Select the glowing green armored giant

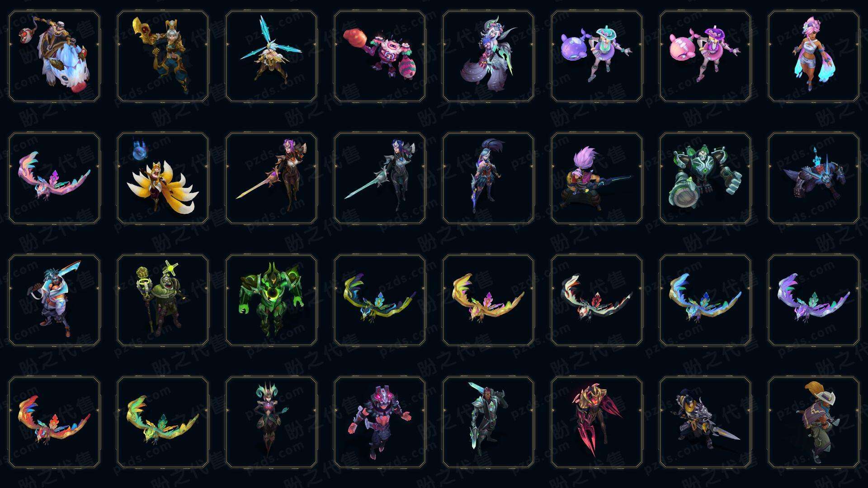tap(271, 300)
